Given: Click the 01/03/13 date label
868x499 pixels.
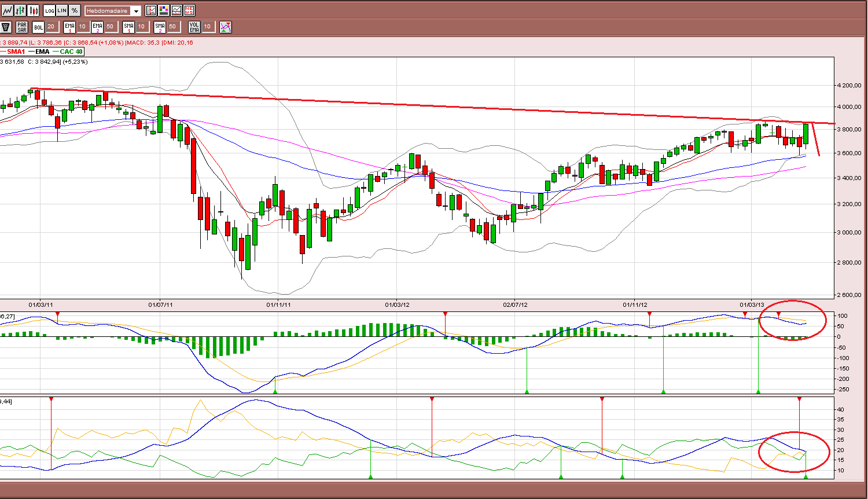Looking at the screenshot, I should pyautogui.click(x=752, y=304).
